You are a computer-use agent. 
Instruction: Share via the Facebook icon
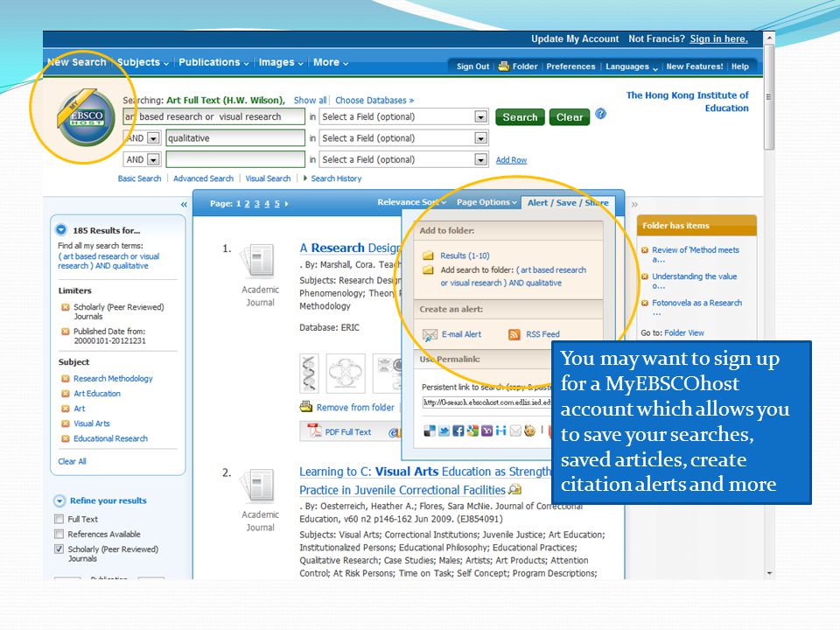coord(458,430)
